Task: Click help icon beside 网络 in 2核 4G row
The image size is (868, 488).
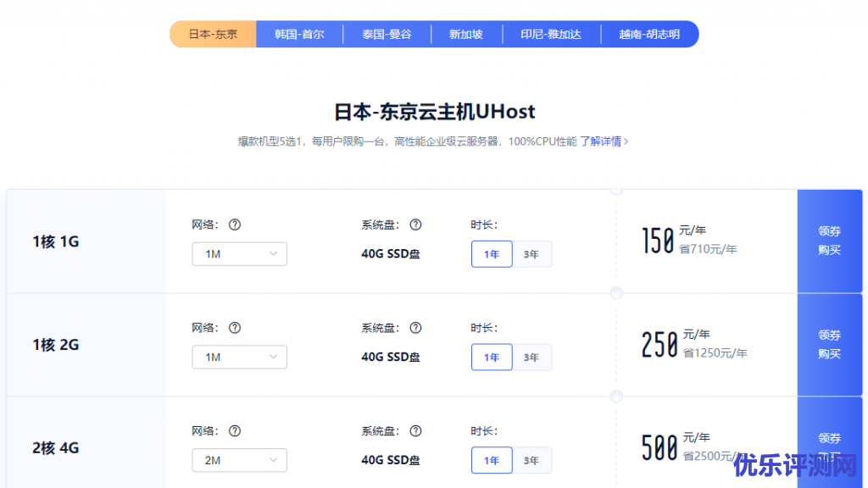Action: coord(235,431)
